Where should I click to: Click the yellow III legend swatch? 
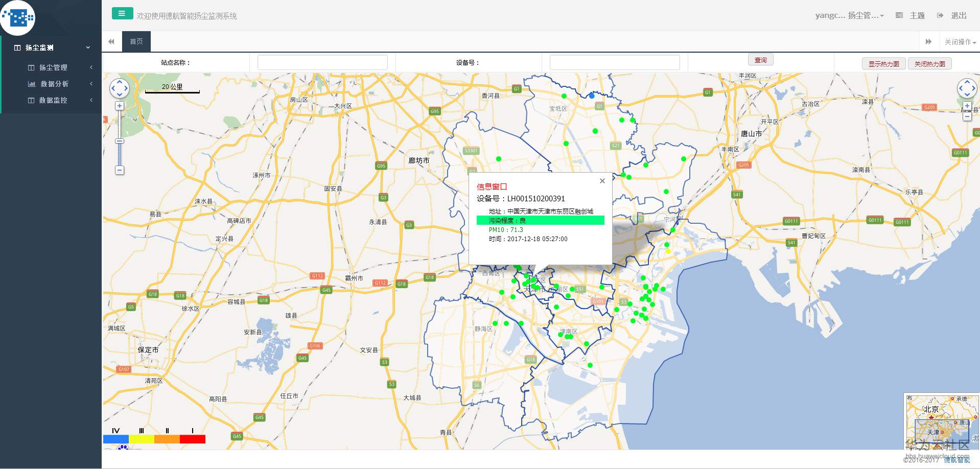(x=142, y=439)
